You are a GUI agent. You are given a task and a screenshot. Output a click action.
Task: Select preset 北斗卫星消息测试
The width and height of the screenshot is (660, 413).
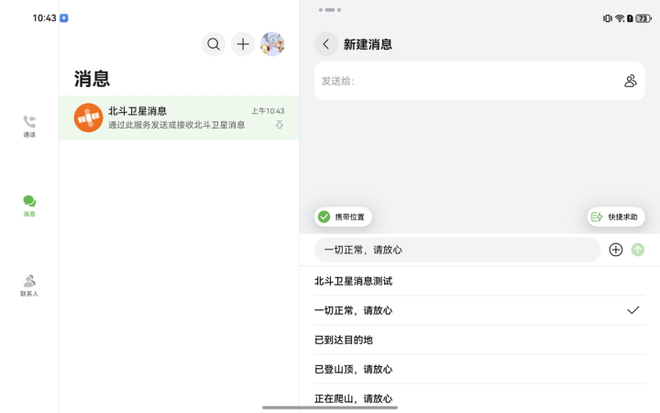[x=479, y=281]
